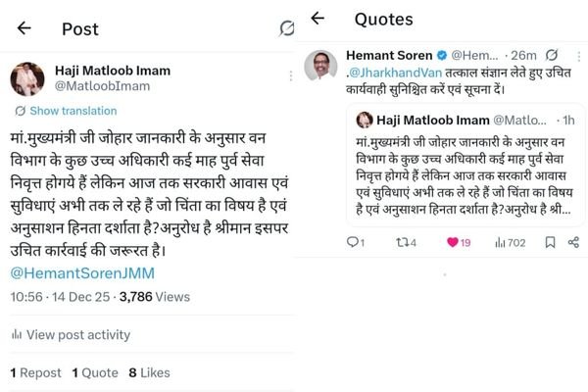
Task: Show translation of the Hindi post
Action: [x=68, y=111]
